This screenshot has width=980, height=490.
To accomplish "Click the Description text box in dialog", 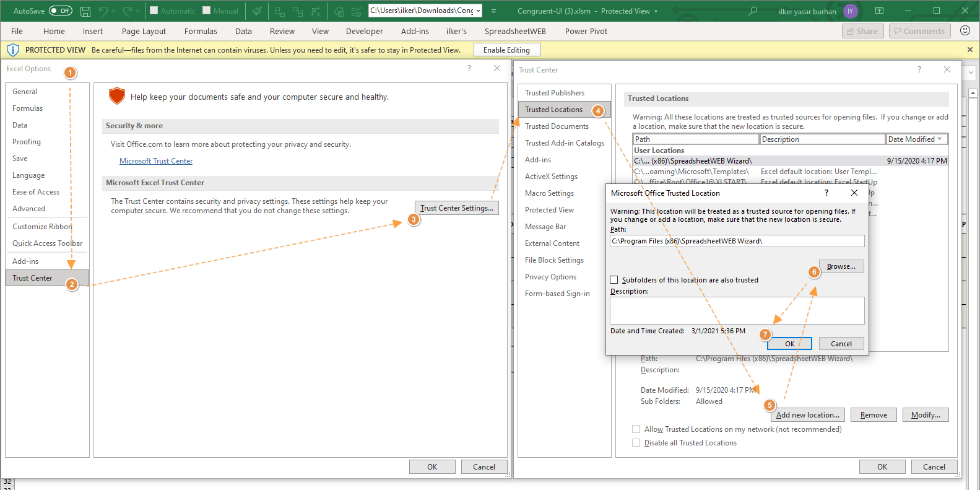I will [737, 311].
